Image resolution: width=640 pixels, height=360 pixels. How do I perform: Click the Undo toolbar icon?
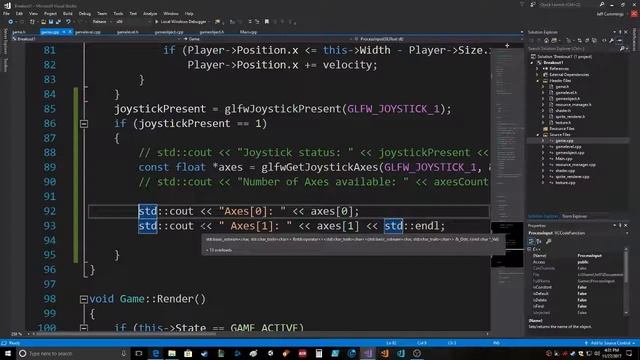pyautogui.click(x=68, y=22)
